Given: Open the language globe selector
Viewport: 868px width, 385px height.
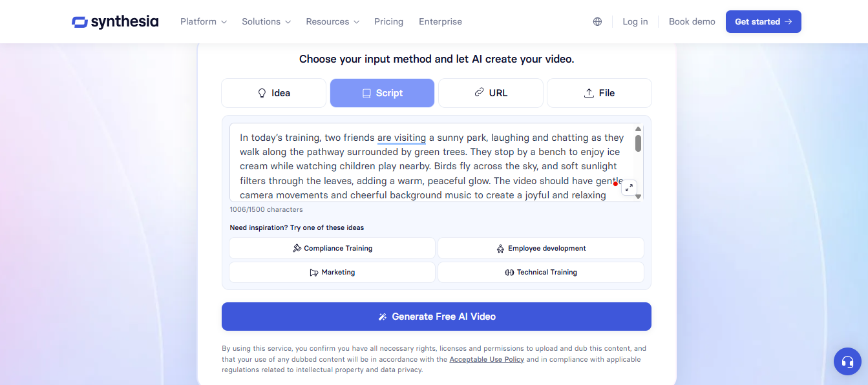Looking at the screenshot, I should (597, 21).
